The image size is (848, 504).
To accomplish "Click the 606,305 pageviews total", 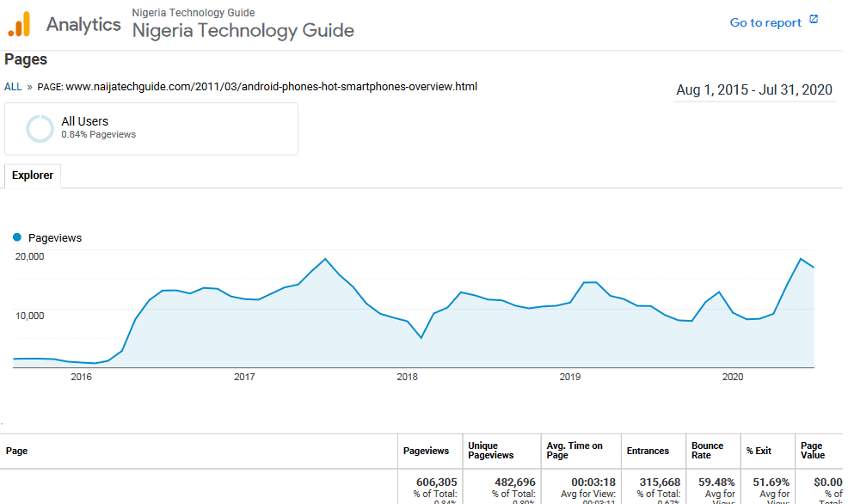I will tap(436, 482).
